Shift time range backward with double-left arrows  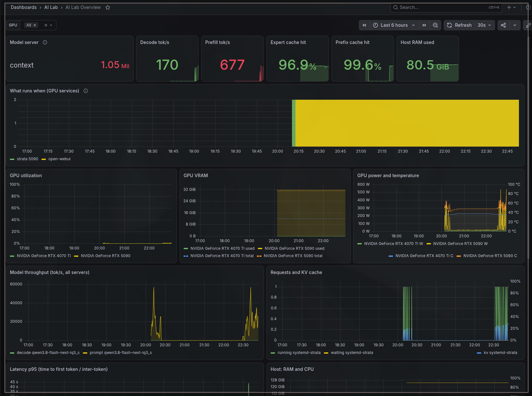tap(364, 25)
